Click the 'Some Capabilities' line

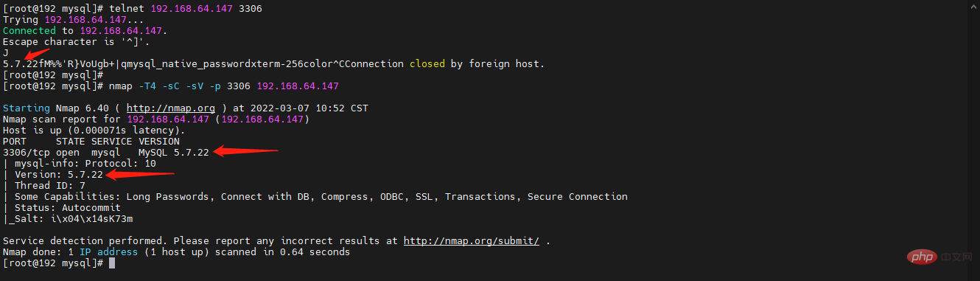(x=315, y=197)
